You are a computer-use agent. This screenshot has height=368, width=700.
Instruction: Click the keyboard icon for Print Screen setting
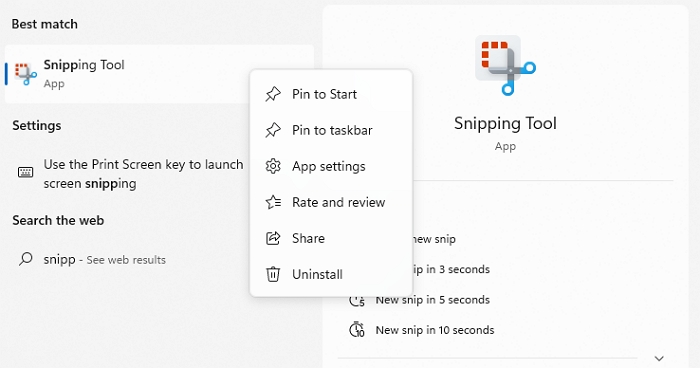25,172
